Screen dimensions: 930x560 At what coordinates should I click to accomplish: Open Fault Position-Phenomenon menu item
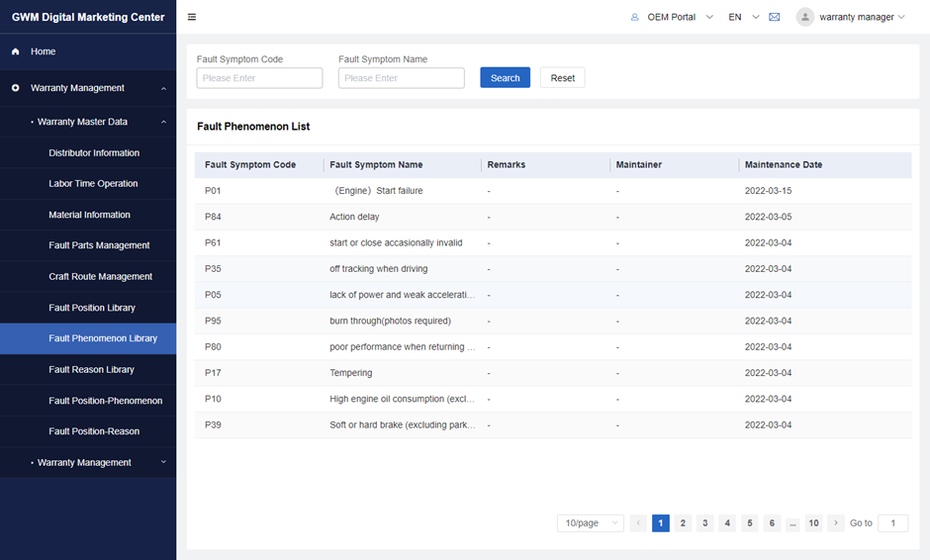(x=88, y=401)
